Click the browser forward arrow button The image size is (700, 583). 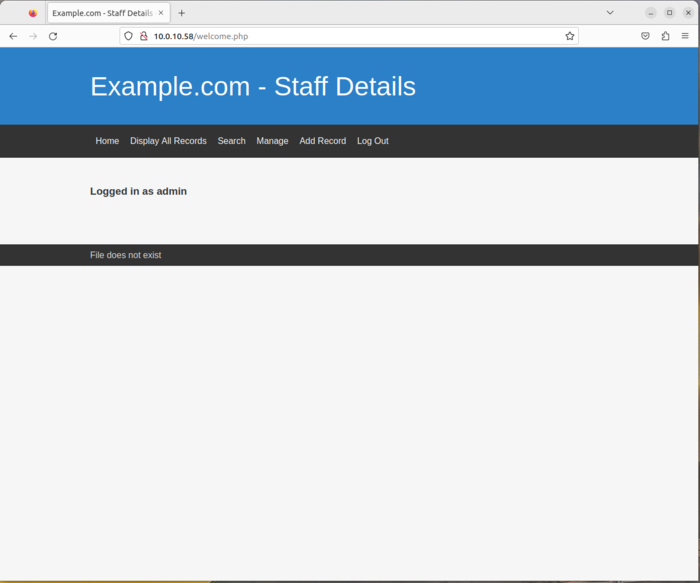tap(33, 36)
